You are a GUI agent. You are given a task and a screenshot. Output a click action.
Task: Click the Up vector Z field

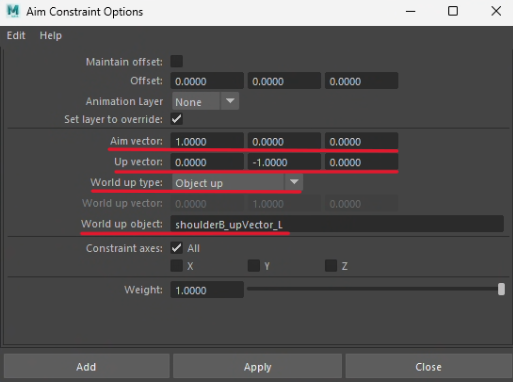(x=361, y=162)
